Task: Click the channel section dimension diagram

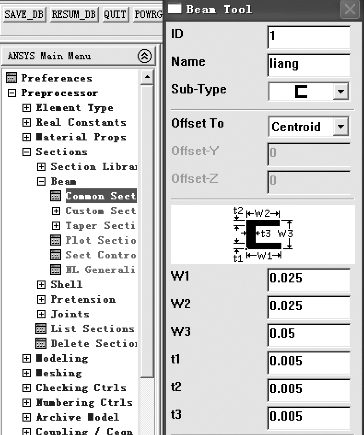Action: 263,234
